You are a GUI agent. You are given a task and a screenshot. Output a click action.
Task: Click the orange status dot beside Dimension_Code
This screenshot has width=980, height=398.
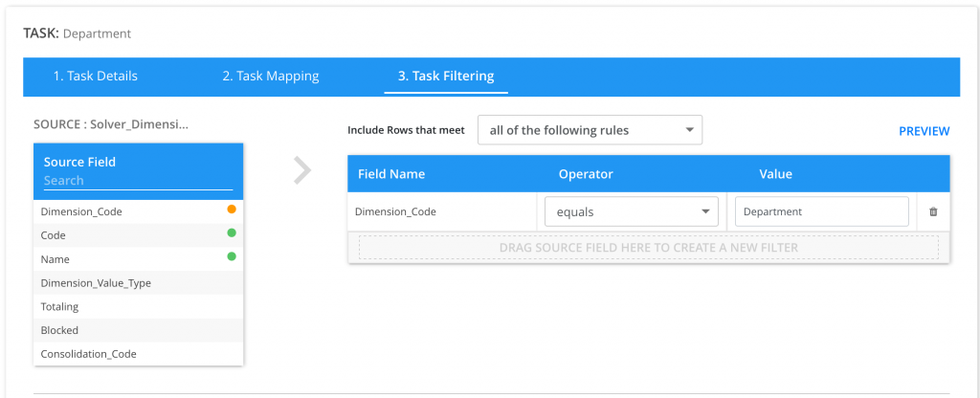(x=231, y=209)
